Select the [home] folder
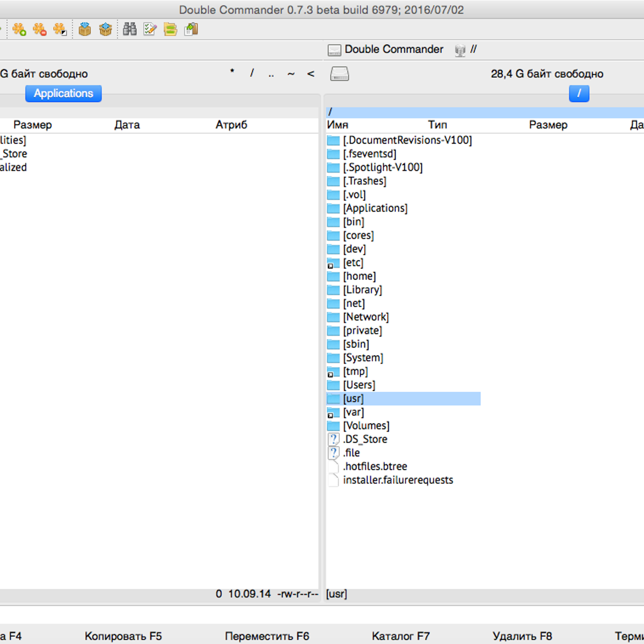The height and width of the screenshot is (644, 644). click(359, 277)
